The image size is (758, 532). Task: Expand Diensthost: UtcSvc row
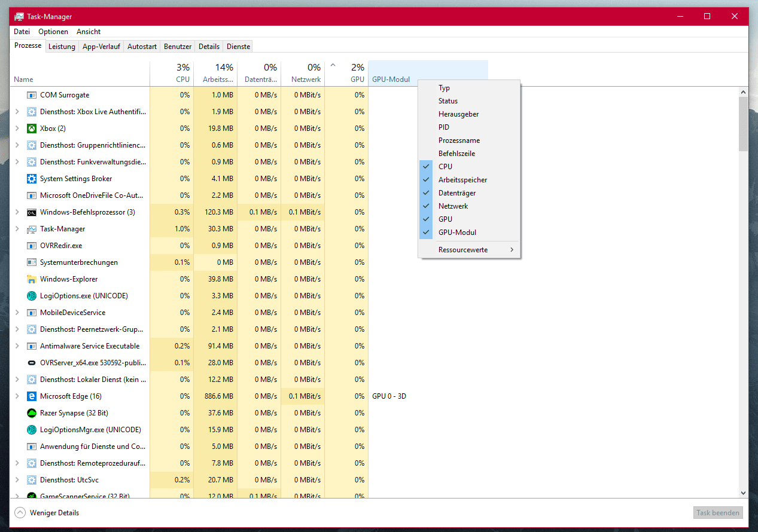pyautogui.click(x=17, y=480)
